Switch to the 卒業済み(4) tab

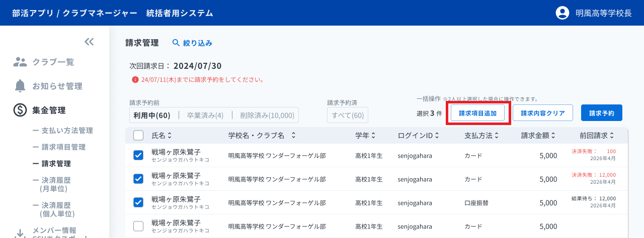pos(205,115)
